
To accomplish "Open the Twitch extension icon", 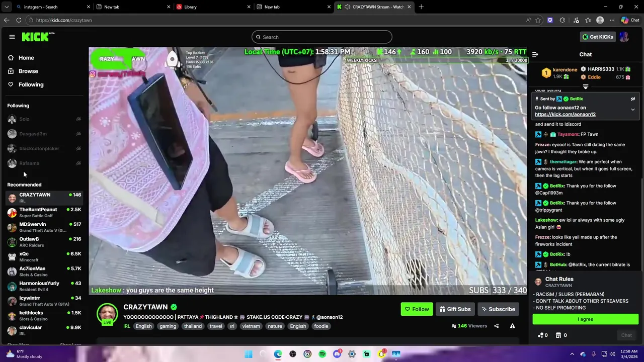I will (550, 20).
